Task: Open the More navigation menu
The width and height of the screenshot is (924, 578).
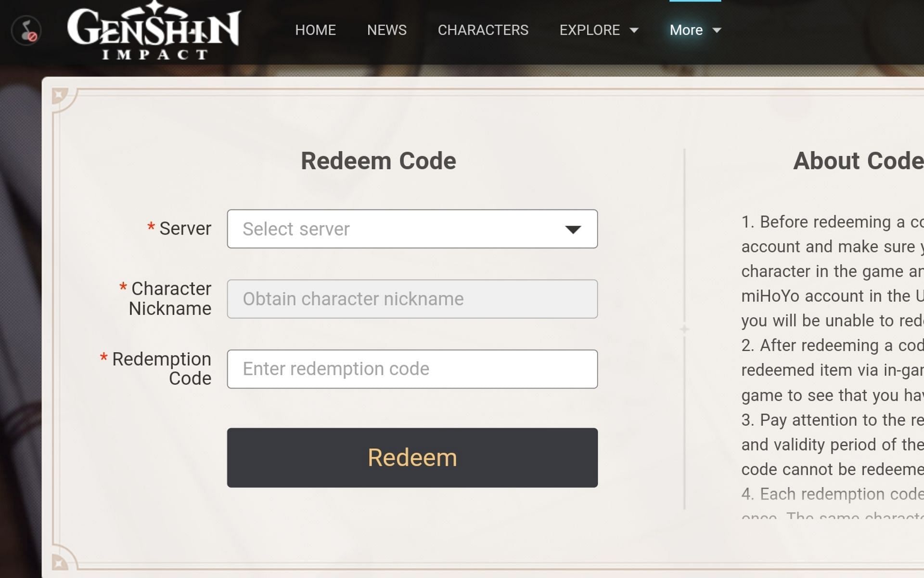Action: pos(686,30)
